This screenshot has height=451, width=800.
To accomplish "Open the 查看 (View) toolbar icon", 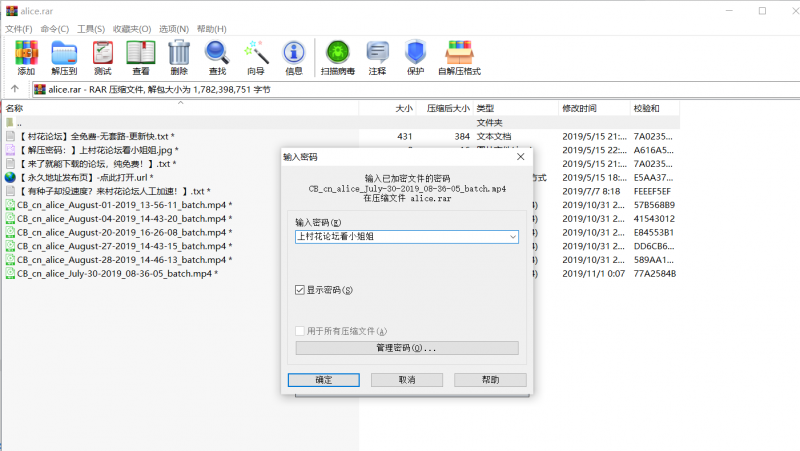I will click(x=141, y=55).
